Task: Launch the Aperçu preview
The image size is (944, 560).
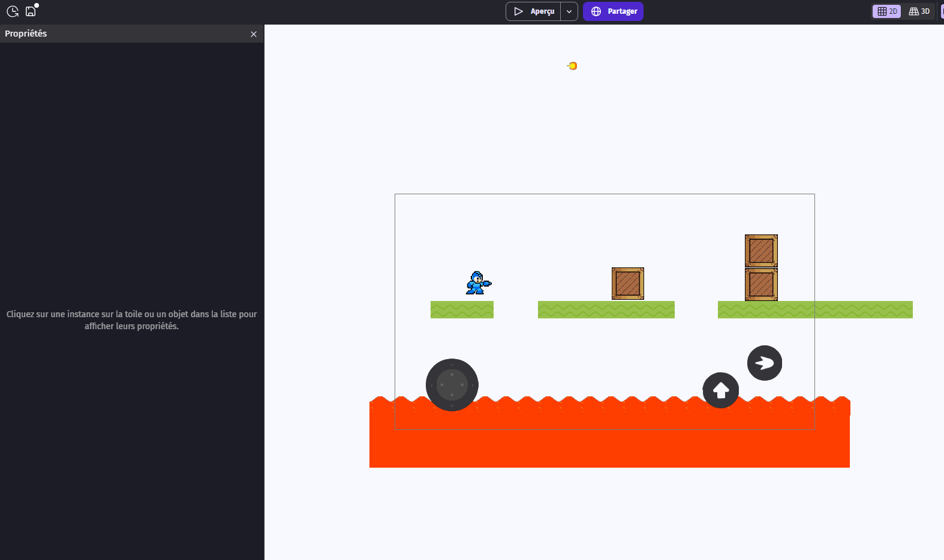Action: (534, 11)
